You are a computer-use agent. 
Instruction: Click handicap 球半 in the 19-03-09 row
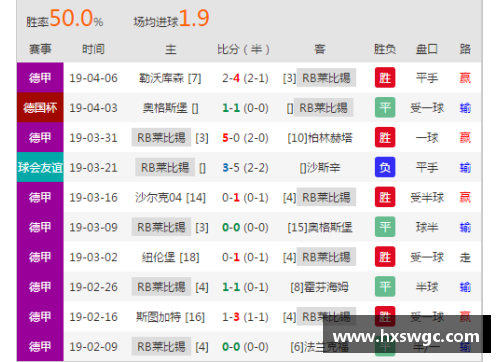coord(427,227)
